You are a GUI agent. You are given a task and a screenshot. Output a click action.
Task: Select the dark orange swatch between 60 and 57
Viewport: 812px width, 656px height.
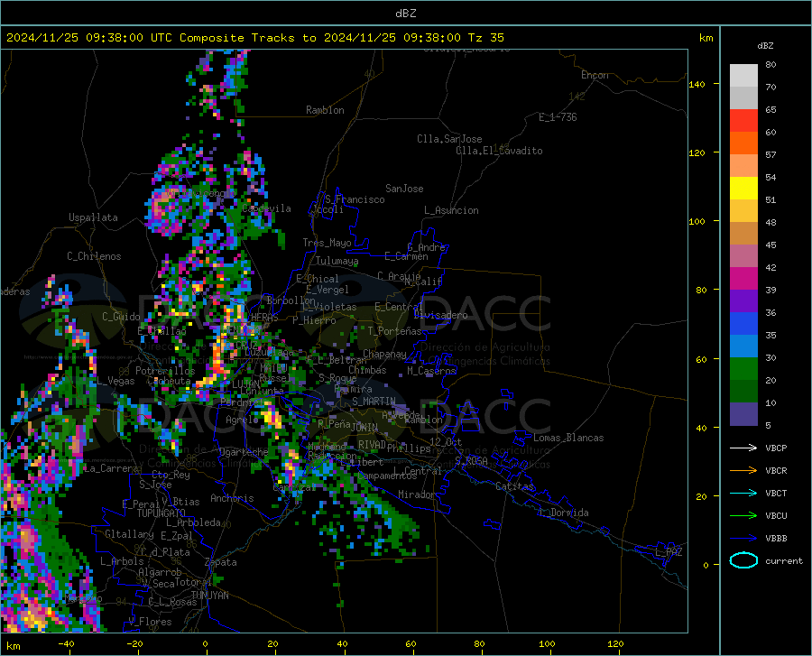coord(743,143)
